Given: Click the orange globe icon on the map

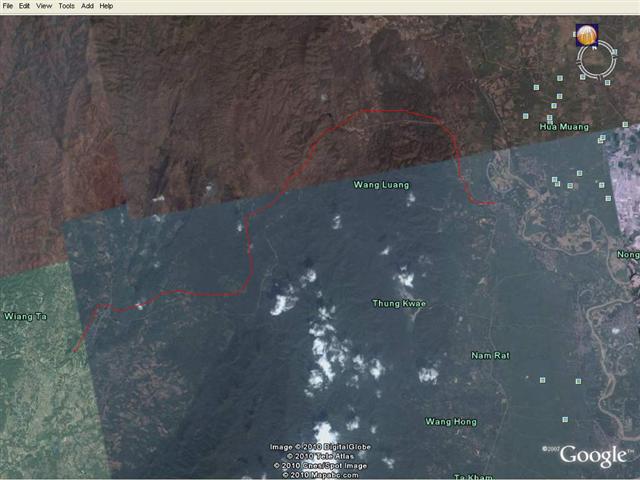Looking at the screenshot, I should pyautogui.click(x=587, y=35).
